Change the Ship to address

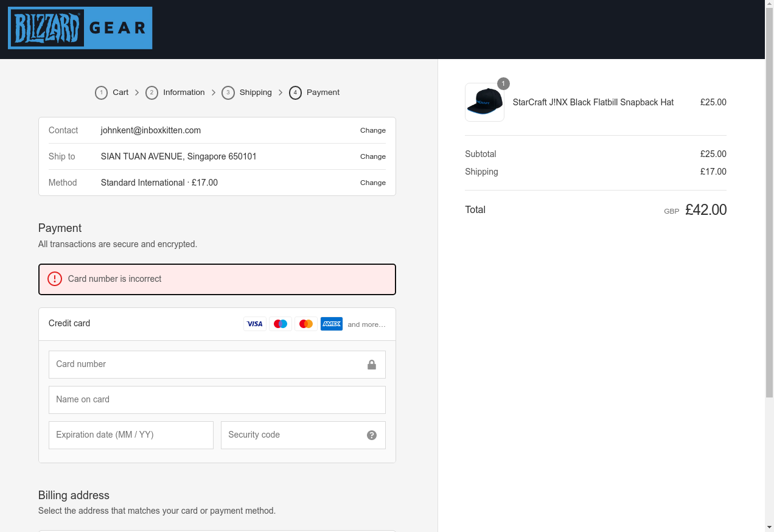coord(373,156)
